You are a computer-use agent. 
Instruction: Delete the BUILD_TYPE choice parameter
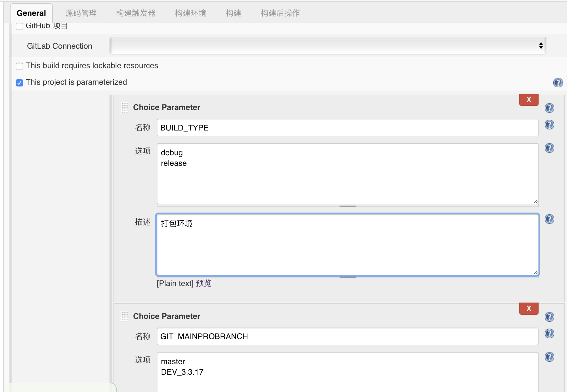529,100
